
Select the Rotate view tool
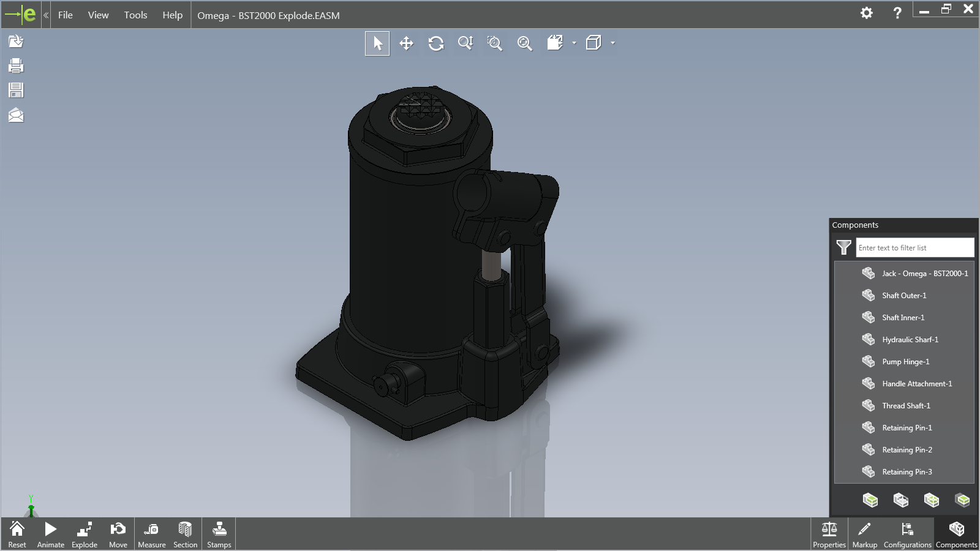click(x=436, y=43)
